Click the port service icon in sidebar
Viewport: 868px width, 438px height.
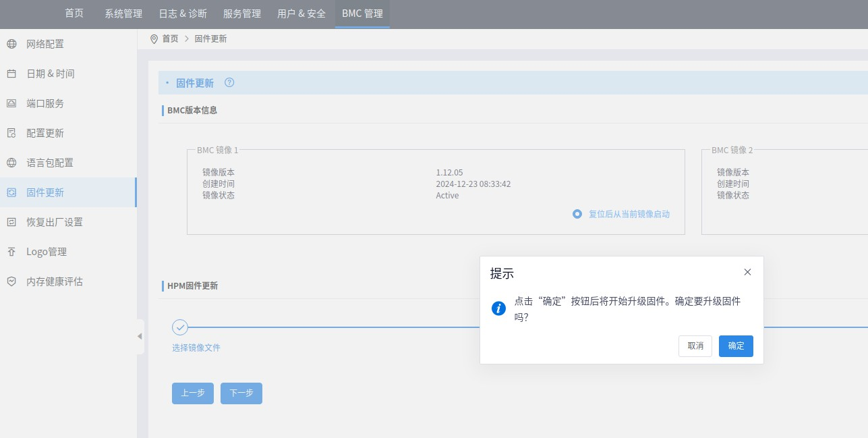click(x=11, y=103)
